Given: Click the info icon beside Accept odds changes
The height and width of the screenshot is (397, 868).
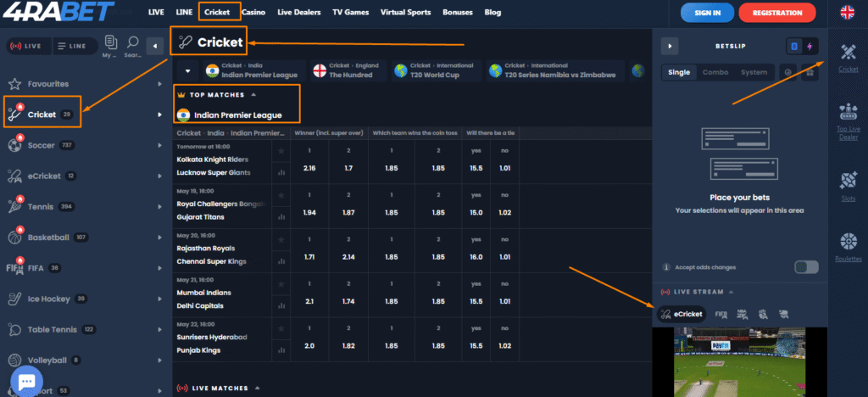Looking at the screenshot, I should tap(666, 267).
